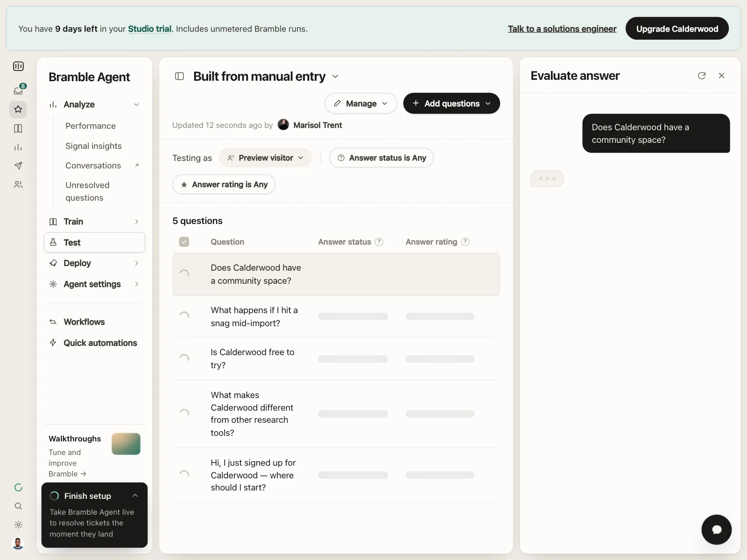
Task: Click the Upgrade Calderwood button
Action: (677, 28)
